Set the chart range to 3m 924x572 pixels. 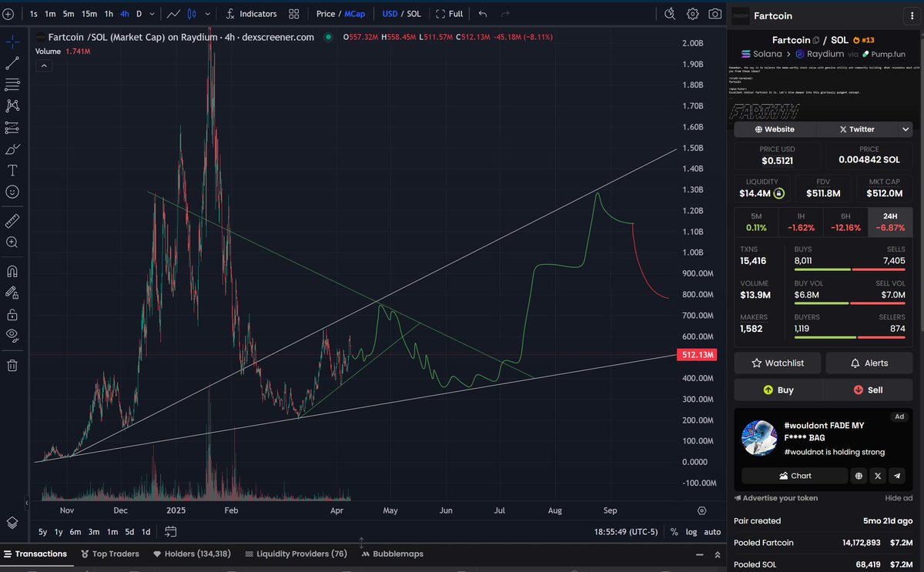coord(93,532)
